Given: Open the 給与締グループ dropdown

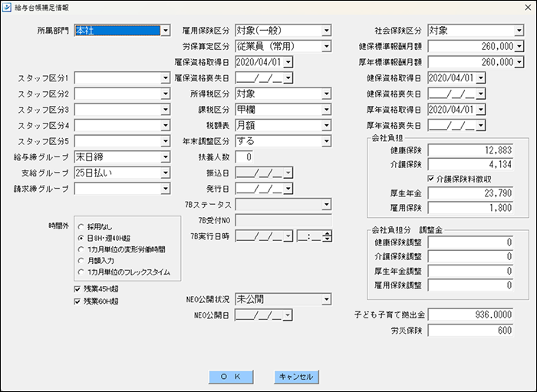Looking at the screenshot, I should [x=165, y=156].
